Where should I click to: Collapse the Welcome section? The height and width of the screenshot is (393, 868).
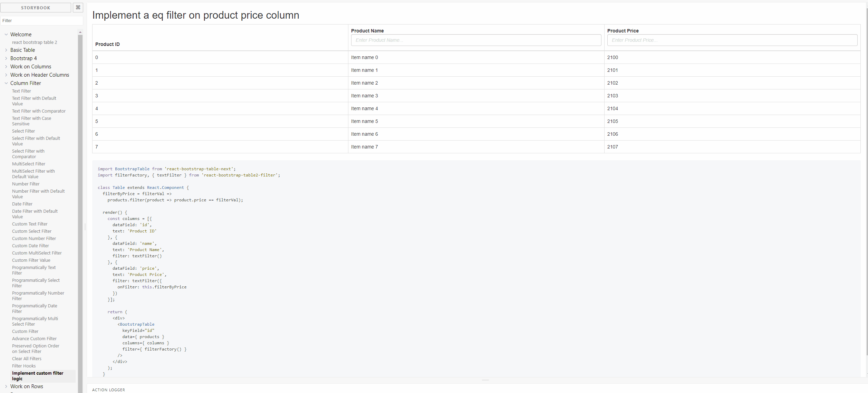20,34
